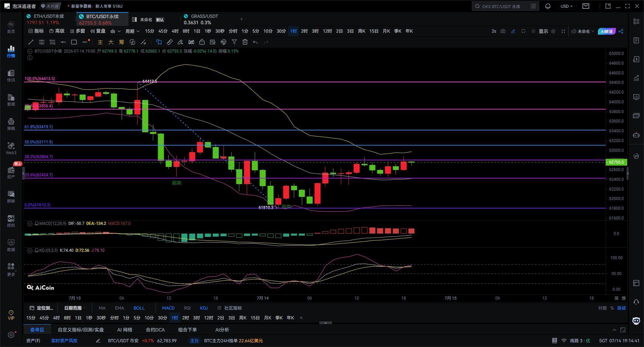Click the screenshot camera icon
Viewport: 644px width, 347px height.
[503, 31]
